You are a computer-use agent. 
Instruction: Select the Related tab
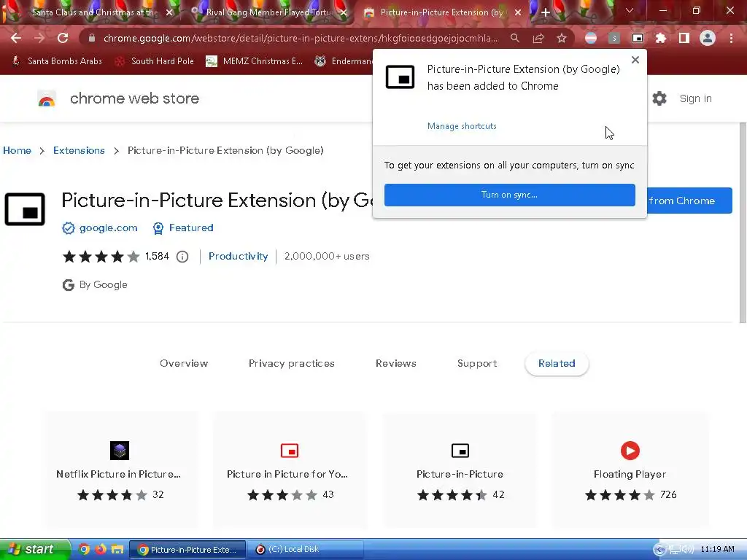click(x=557, y=363)
